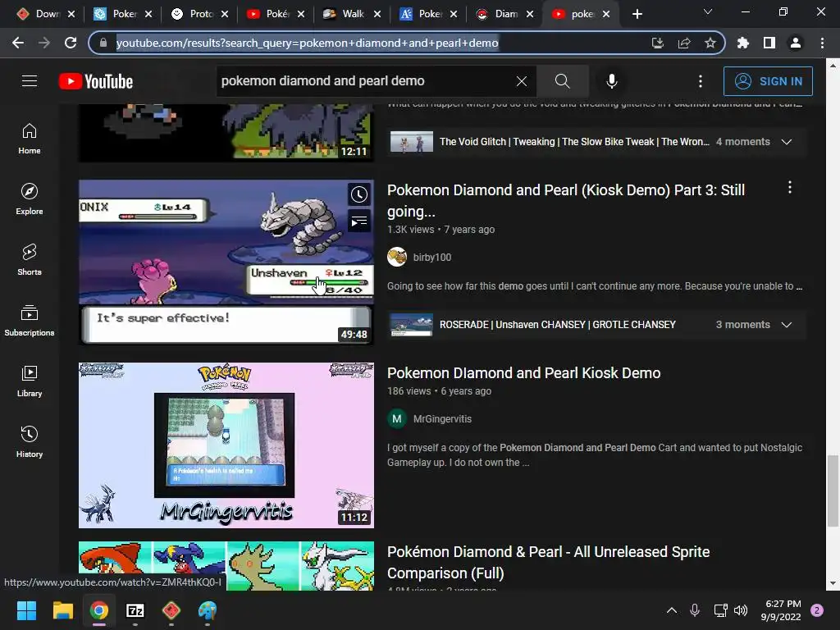This screenshot has width=840, height=630.
Task: Open the taskbar clock and date
Action: 782,610
